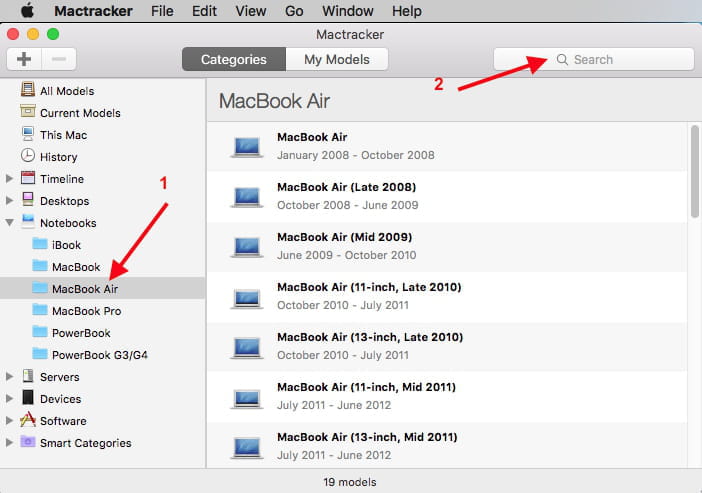The height and width of the screenshot is (493, 702).
Task: Expand the Smart Categories disclosure triangle
Action: (x=9, y=442)
